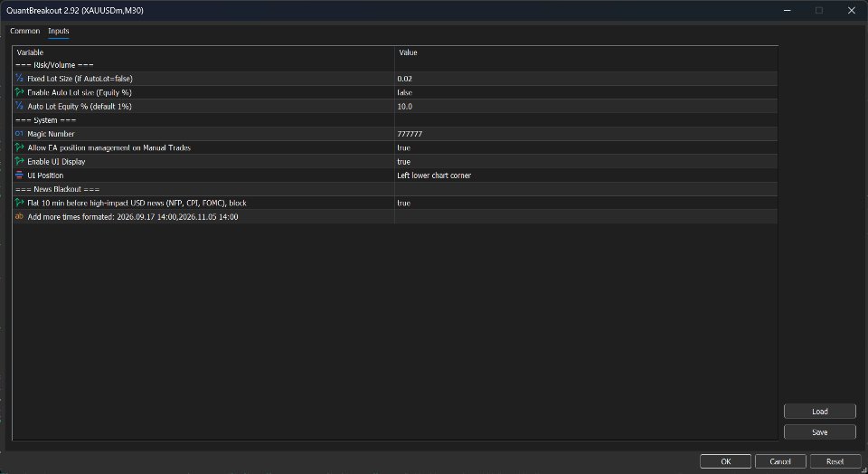The image size is (868, 474).
Task: Select the 'Flat 10 min before high-impact USD news' label
Action: (x=137, y=204)
